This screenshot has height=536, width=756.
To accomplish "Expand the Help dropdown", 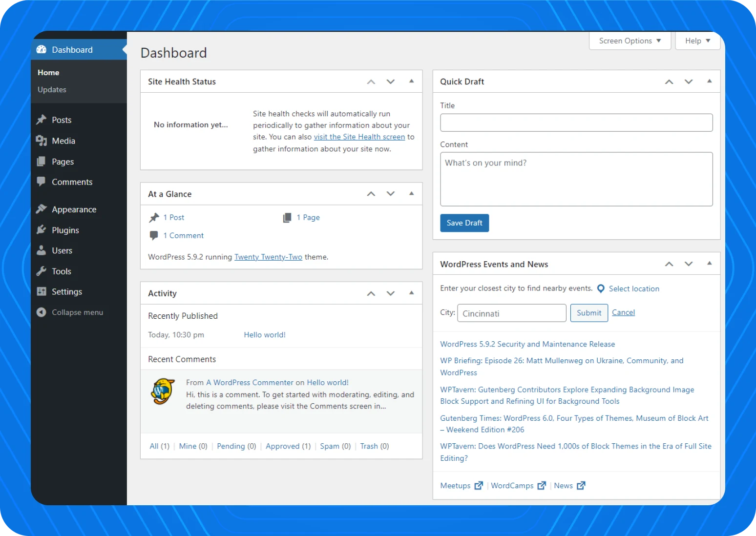I will click(697, 41).
